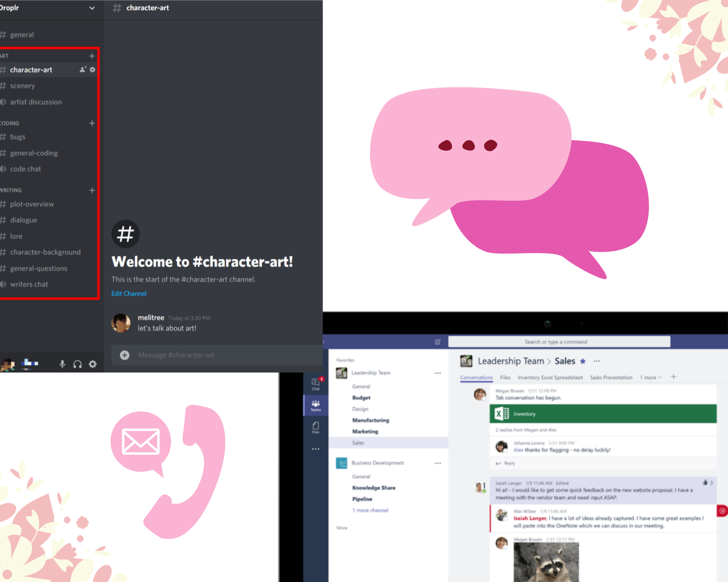The image size is (728, 582).
Task: Switch to the Files tab in Sales
Action: (x=505, y=378)
